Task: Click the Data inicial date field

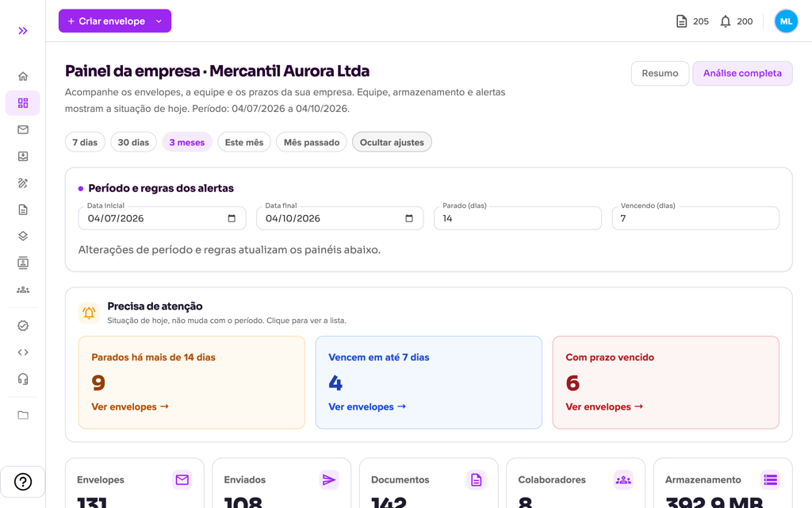Action: click(x=162, y=218)
